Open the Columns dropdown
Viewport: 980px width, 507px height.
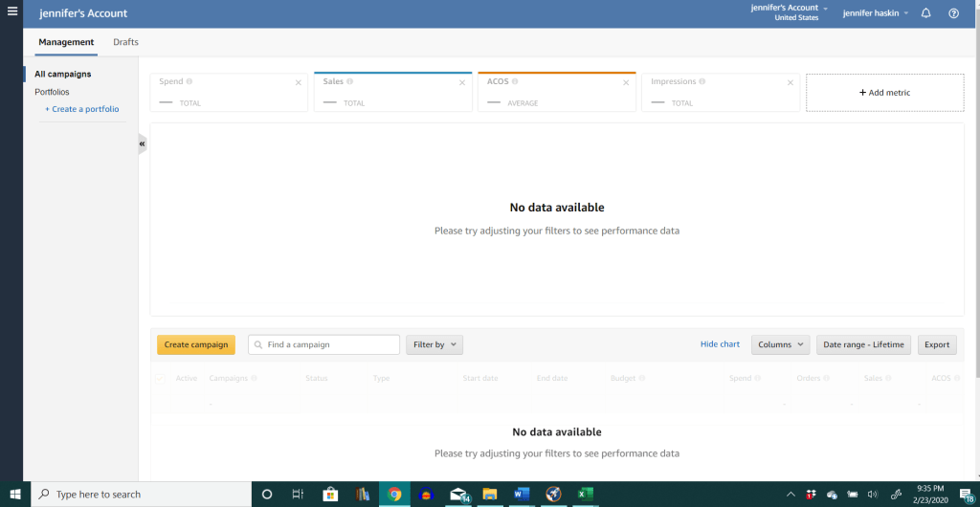(780, 344)
